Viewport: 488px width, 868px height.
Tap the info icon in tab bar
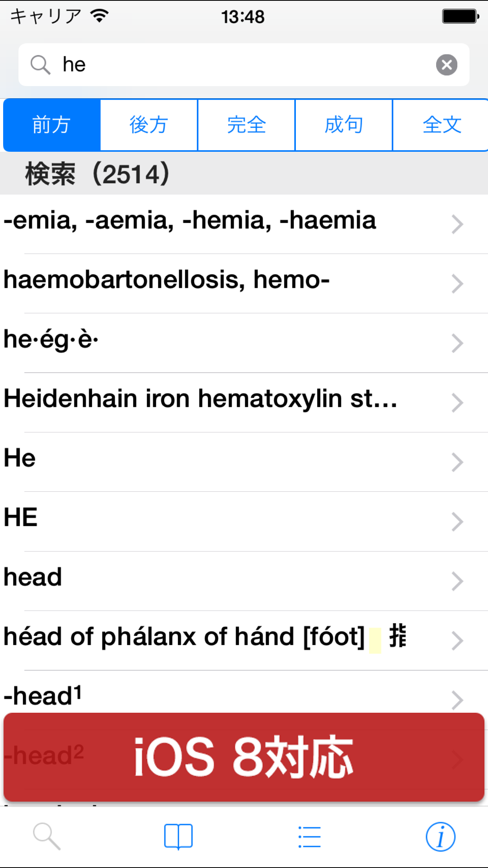[x=440, y=836]
